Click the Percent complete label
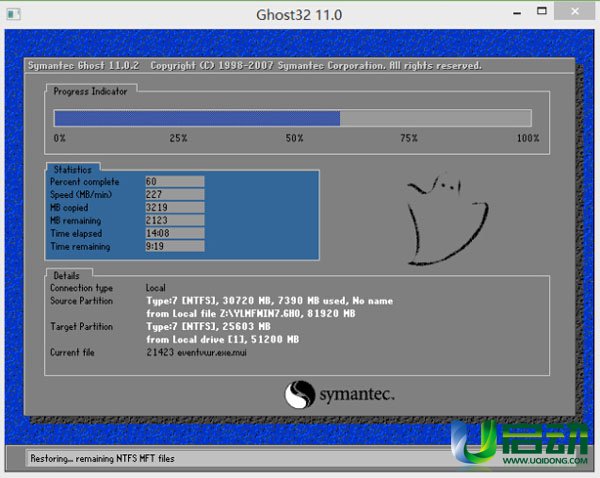The image size is (600, 478). [85, 182]
